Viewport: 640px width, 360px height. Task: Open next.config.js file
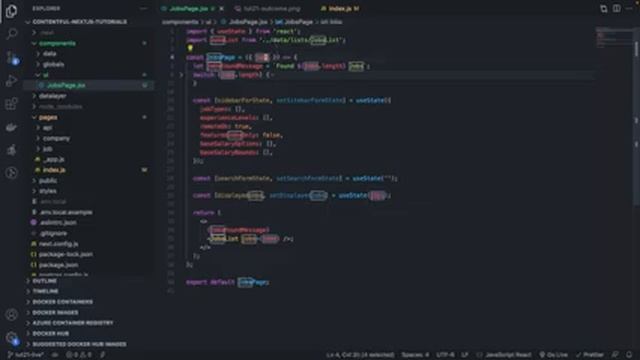pos(58,244)
